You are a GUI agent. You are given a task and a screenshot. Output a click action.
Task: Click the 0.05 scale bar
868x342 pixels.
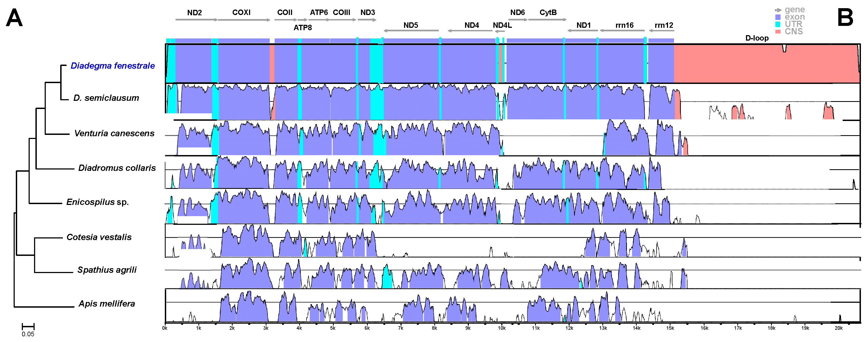(x=28, y=326)
